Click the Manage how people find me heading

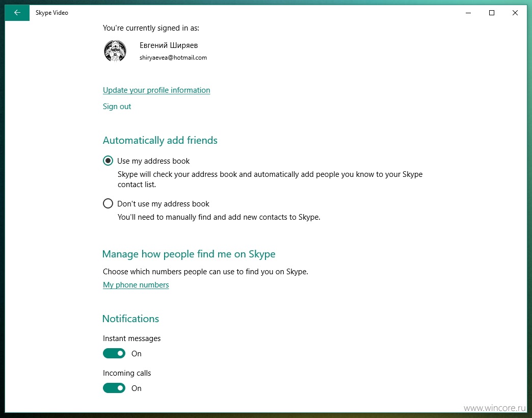[189, 254]
